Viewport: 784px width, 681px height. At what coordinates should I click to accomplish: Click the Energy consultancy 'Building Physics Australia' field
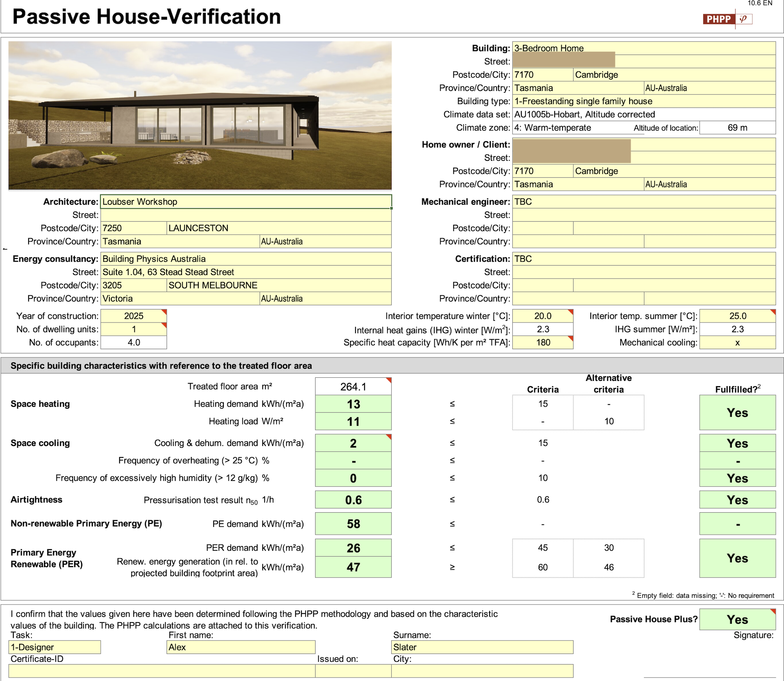(246, 259)
